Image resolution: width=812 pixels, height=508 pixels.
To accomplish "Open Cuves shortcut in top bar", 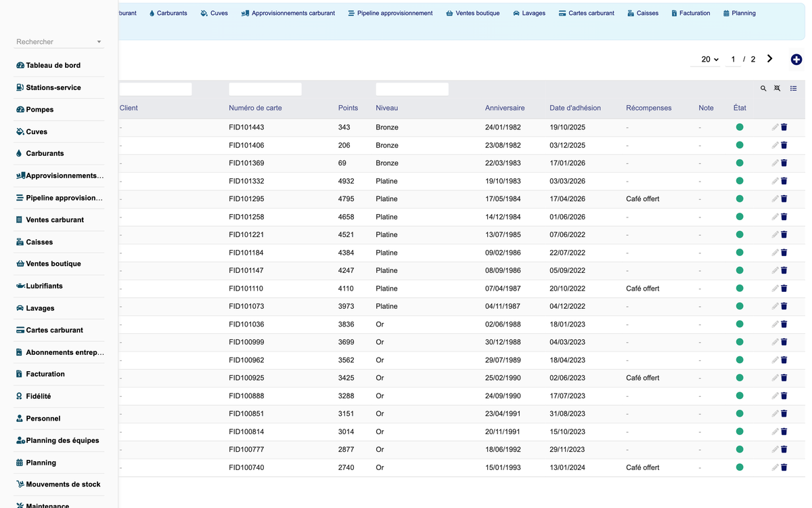I will tap(215, 13).
